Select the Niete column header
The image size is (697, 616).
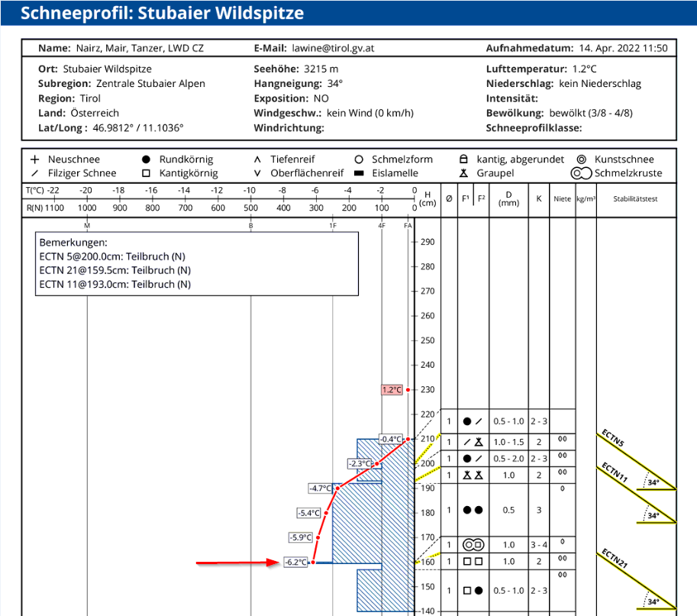(x=563, y=198)
